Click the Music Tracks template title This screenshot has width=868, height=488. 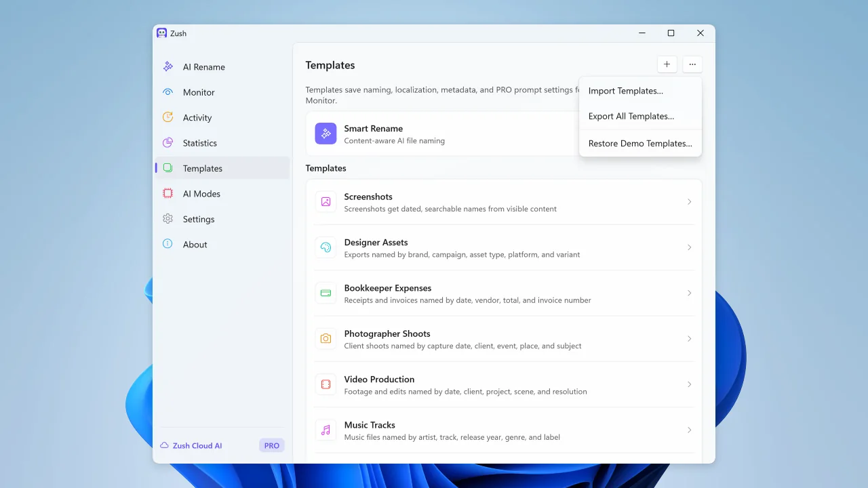pos(370,425)
